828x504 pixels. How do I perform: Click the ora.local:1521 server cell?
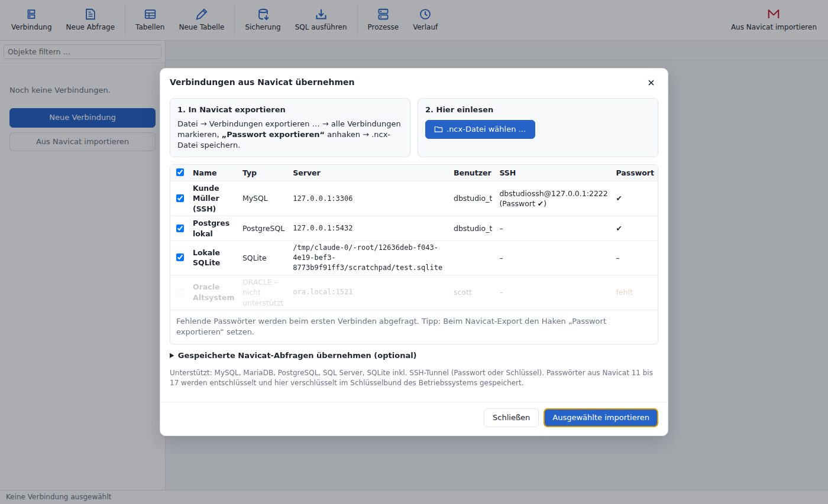click(323, 292)
